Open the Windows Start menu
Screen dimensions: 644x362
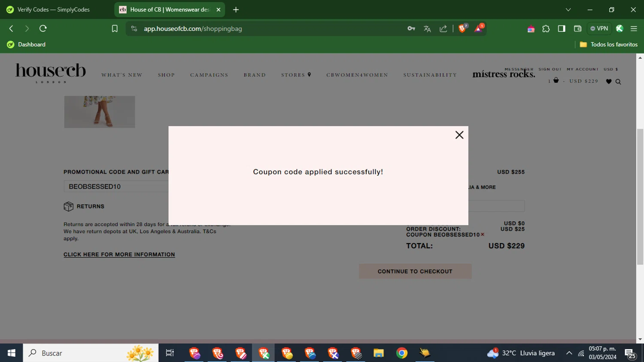pos(11,353)
